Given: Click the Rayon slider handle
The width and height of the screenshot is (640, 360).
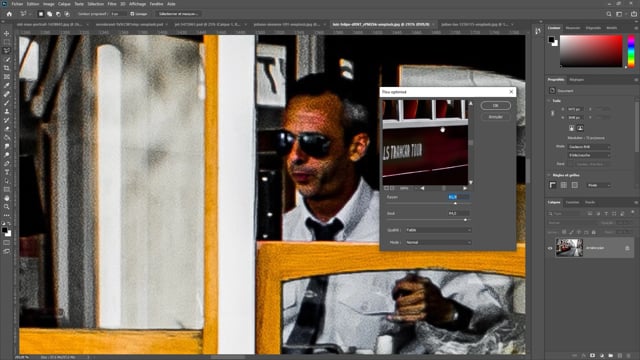Looking at the screenshot, I should tap(455, 204).
